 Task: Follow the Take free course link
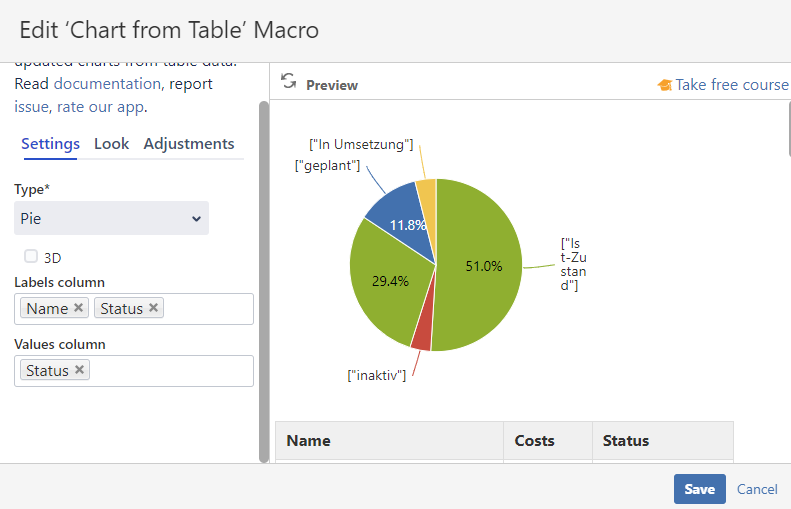(x=731, y=85)
